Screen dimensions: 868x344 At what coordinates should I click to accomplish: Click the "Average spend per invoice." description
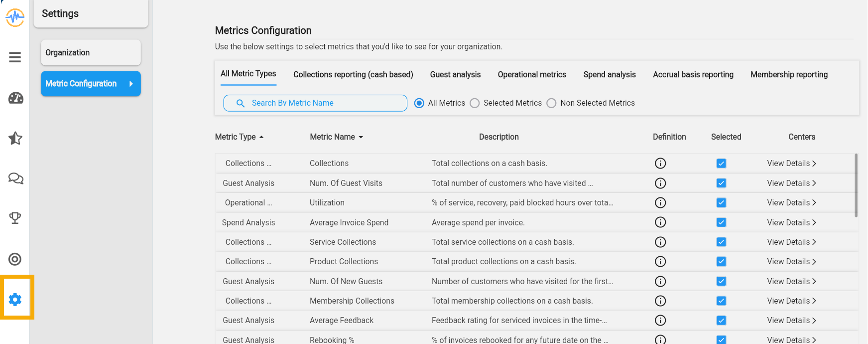478,223
